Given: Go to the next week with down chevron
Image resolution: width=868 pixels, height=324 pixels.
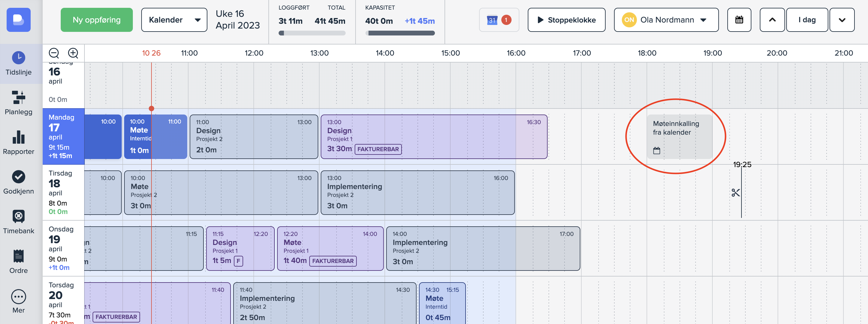Looking at the screenshot, I should (842, 20).
